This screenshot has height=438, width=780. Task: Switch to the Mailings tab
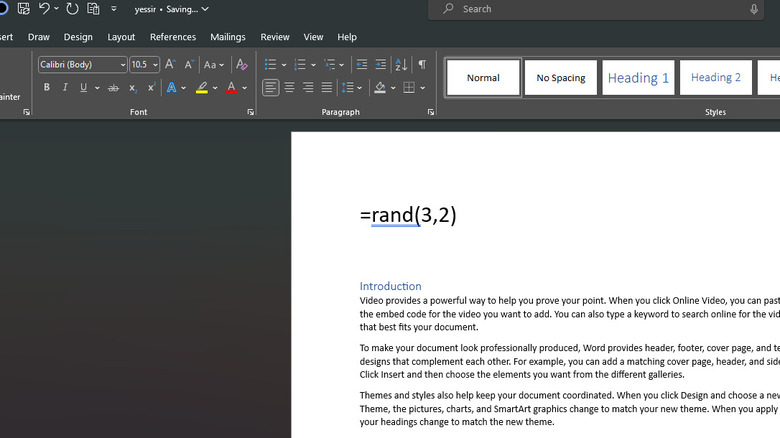click(x=228, y=37)
